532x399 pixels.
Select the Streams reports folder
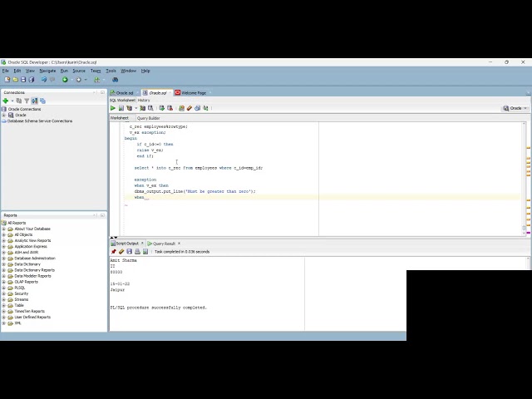tap(22, 299)
